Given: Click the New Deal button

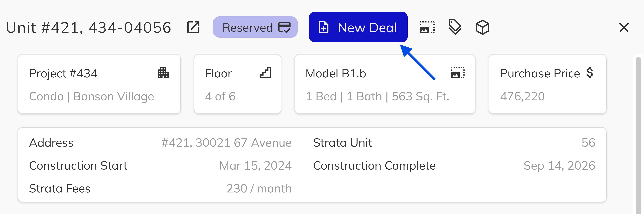Looking at the screenshot, I should coord(358,27).
